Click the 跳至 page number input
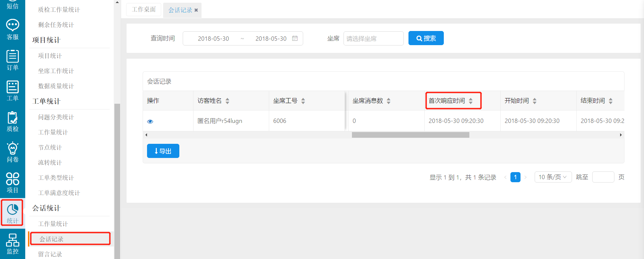The width and height of the screenshot is (644, 259). click(x=603, y=177)
